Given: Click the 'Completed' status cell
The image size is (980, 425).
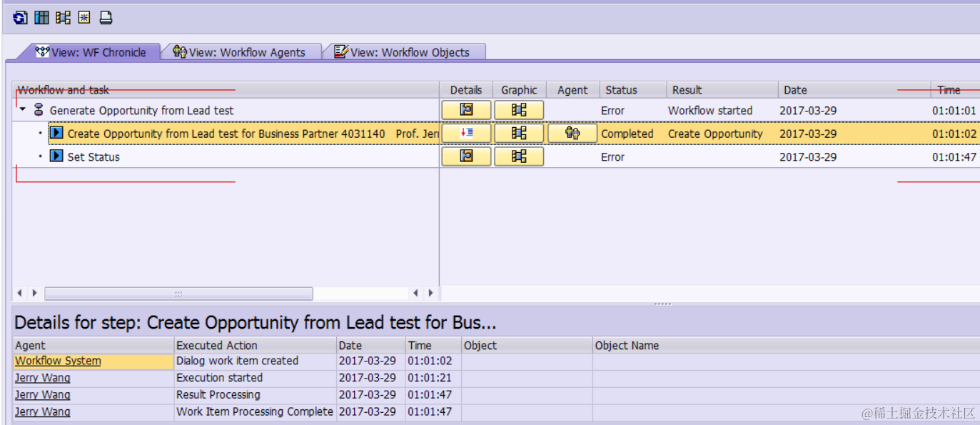Looking at the screenshot, I should coord(627,134).
